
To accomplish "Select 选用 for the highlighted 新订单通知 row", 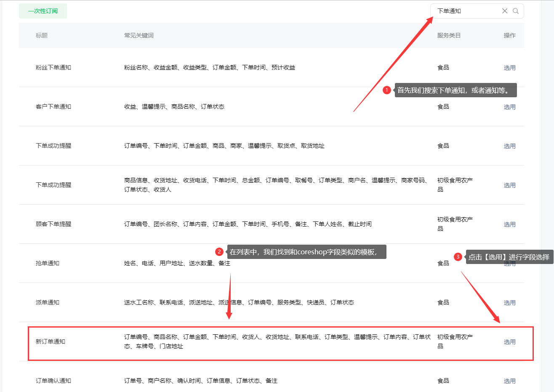I will pyautogui.click(x=509, y=342).
